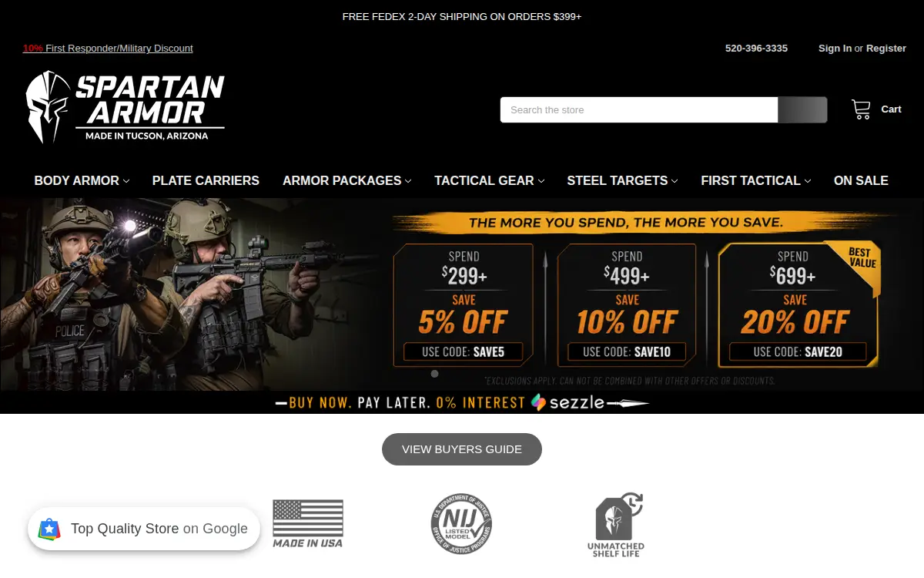924x578 pixels.
Task: Click the Unmatched Shelf Life icon
Action: [616, 525]
